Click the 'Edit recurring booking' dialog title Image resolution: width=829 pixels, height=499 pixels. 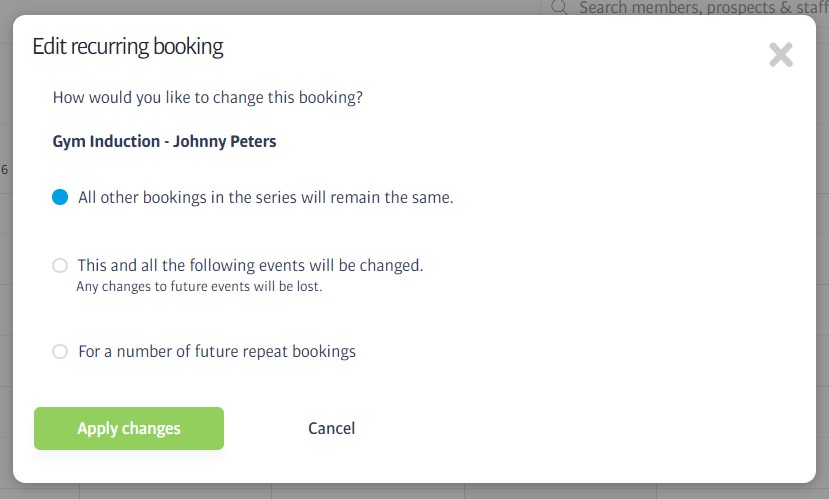[128, 46]
